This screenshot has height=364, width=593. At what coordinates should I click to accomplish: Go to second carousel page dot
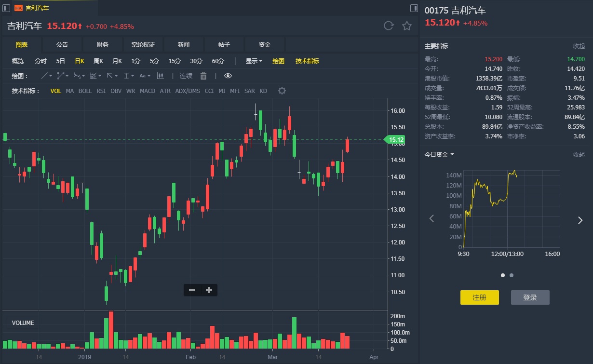[512, 275]
